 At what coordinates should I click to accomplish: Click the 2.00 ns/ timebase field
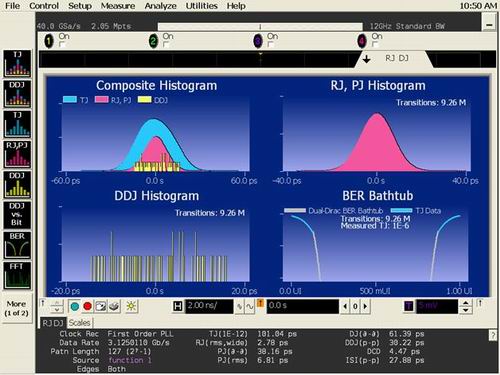(209, 306)
